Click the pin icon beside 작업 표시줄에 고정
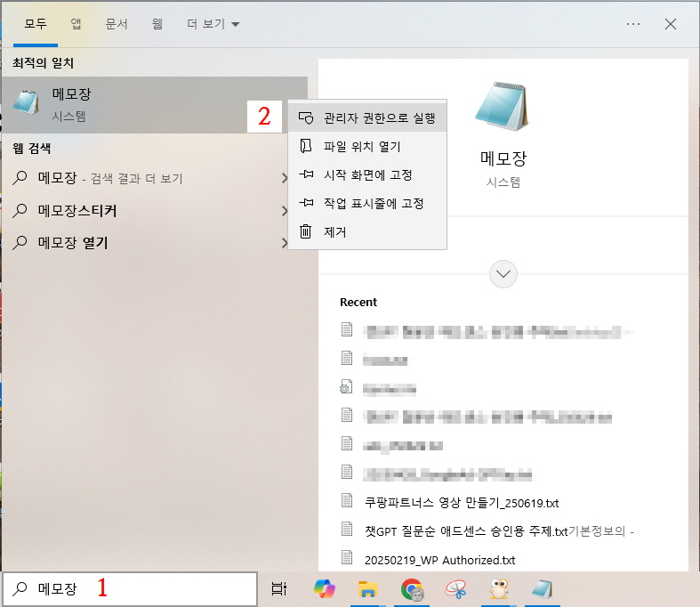The width and height of the screenshot is (700, 607). point(306,203)
